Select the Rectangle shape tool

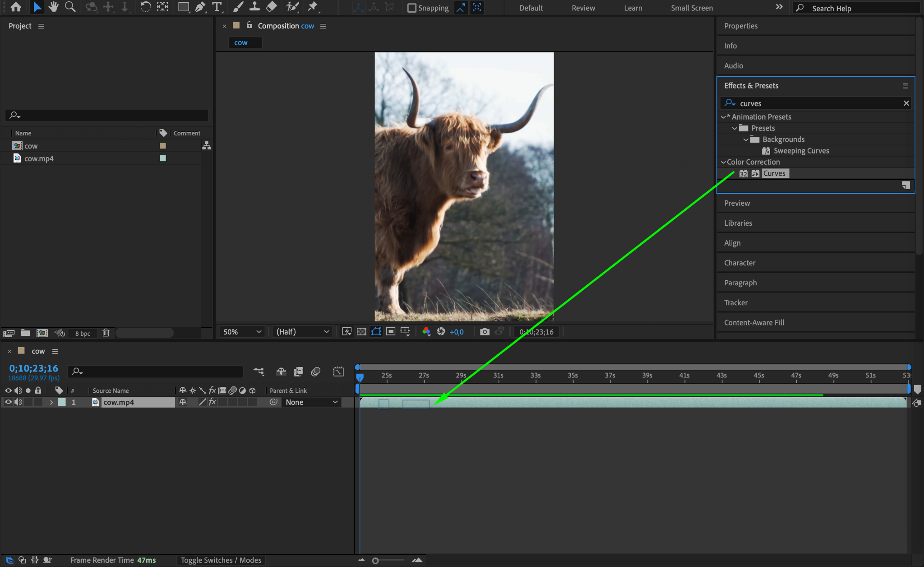(183, 7)
